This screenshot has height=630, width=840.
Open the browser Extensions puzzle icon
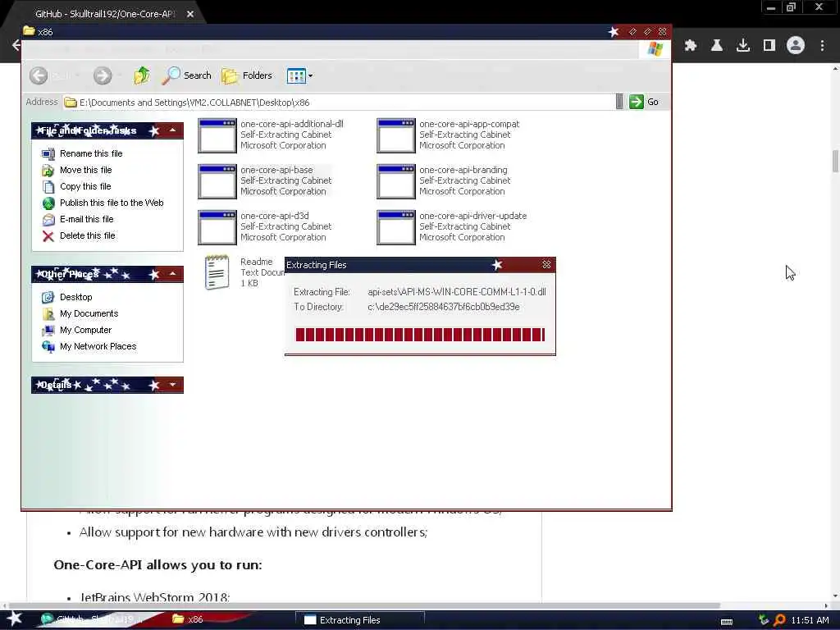tap(691, 46)
